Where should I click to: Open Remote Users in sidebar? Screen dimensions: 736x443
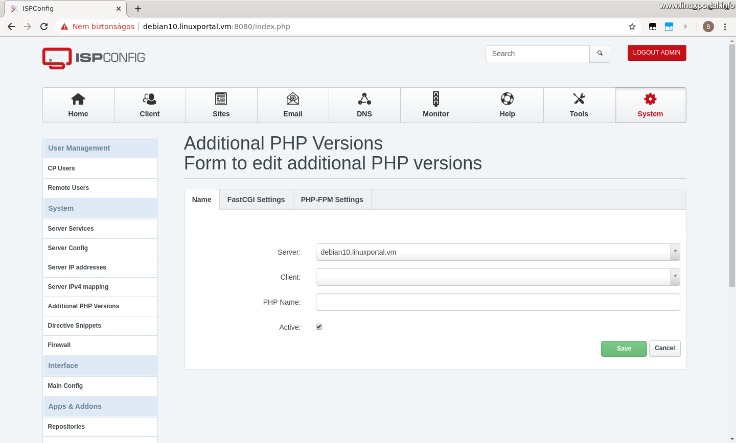[100, 188]
